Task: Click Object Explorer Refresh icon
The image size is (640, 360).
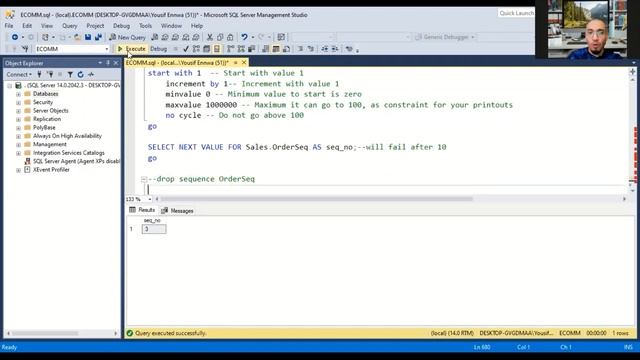Action: (x=80, y=74)
